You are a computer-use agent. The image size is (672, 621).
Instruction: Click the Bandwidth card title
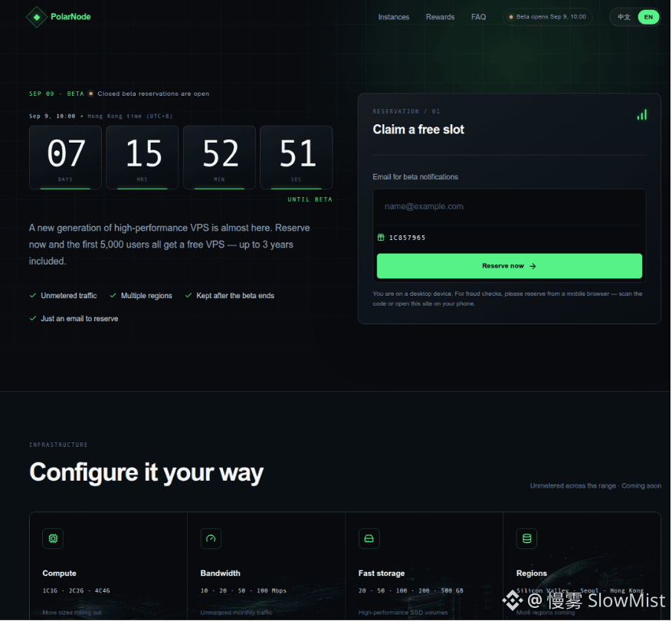(x=220, y=573)
